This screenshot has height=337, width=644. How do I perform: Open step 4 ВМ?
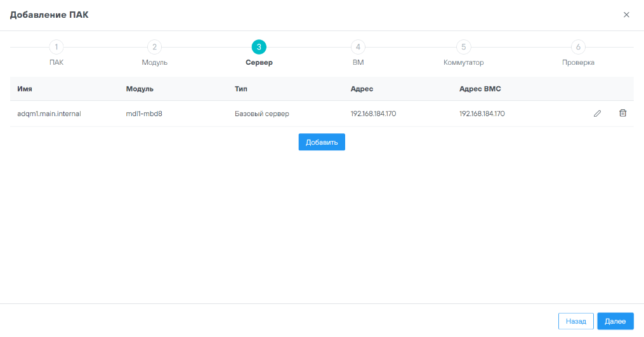[358, 47]
